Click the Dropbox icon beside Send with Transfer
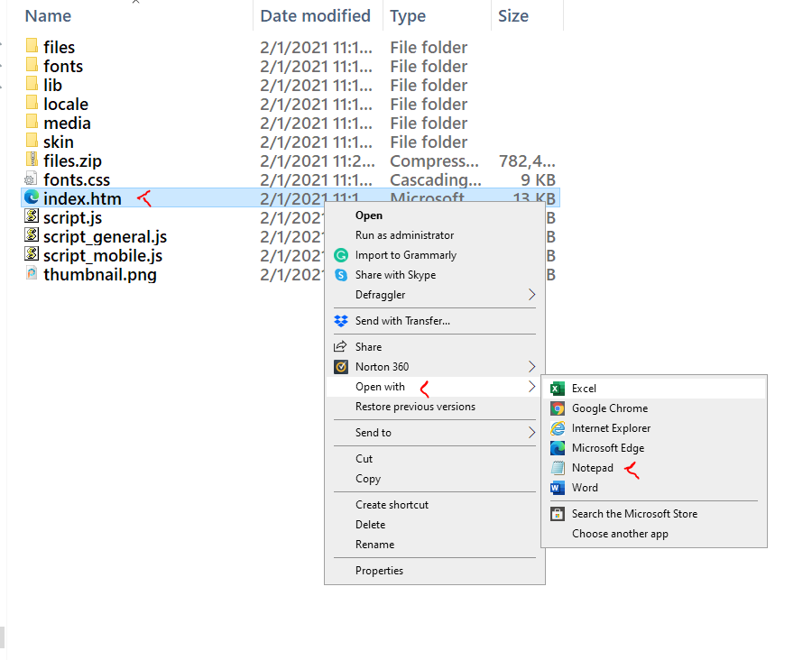Screen dimensions: 812x660 pos(341,321)
